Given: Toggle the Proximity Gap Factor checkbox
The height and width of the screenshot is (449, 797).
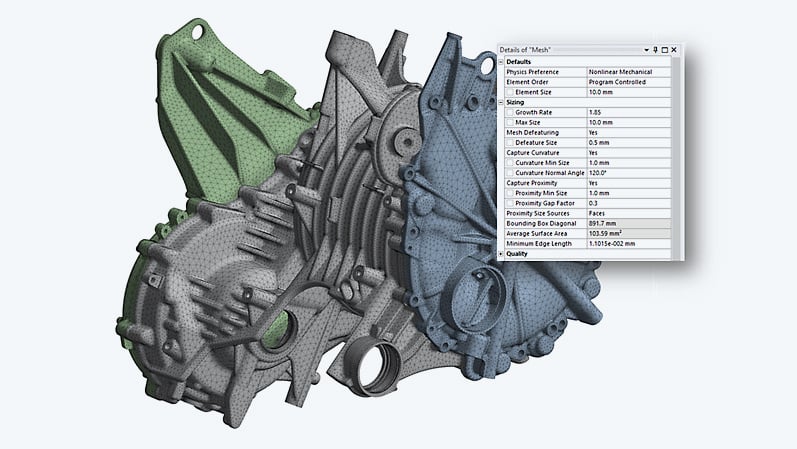Looking at the screenshot, I should (x=509, y=203).
